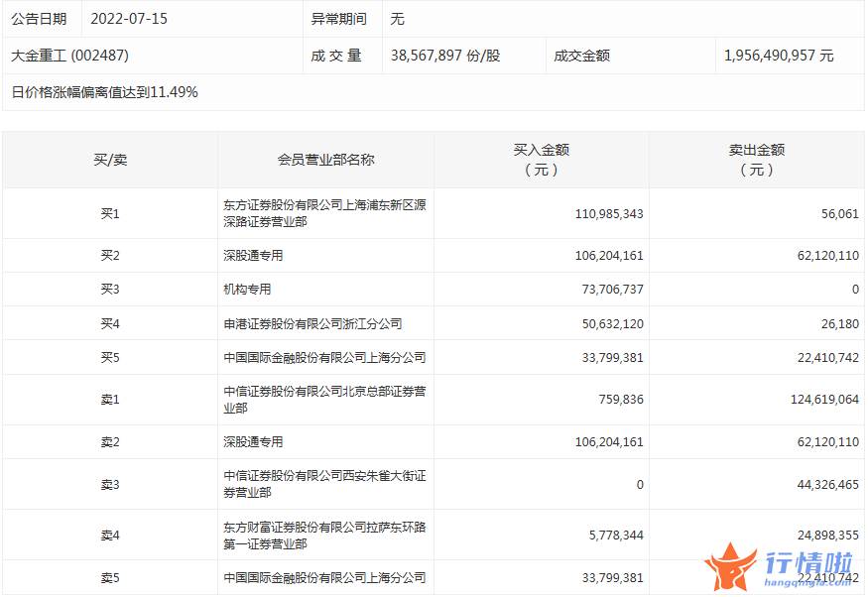Click the 买入金额(元) column header
The width and height of the screenshot is (868, 597).
pos(542,160)
